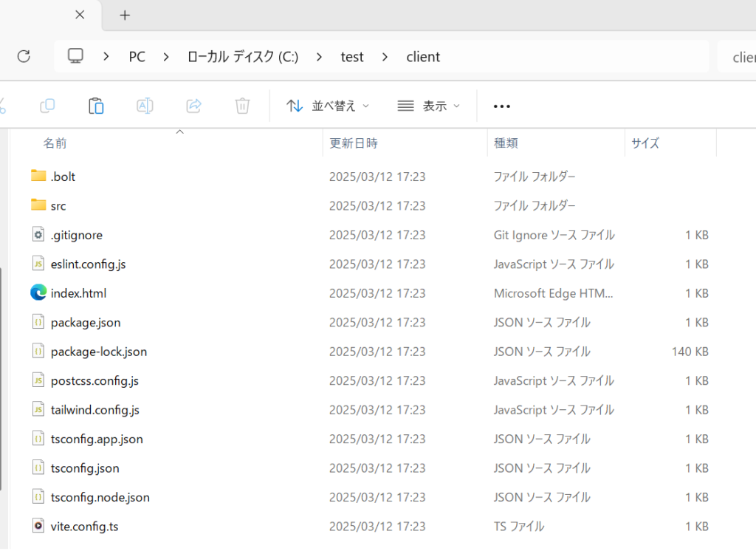Screen dimensions: 756x551
Task: Open the 並べ替え sort dropdown
Action: 328,106
